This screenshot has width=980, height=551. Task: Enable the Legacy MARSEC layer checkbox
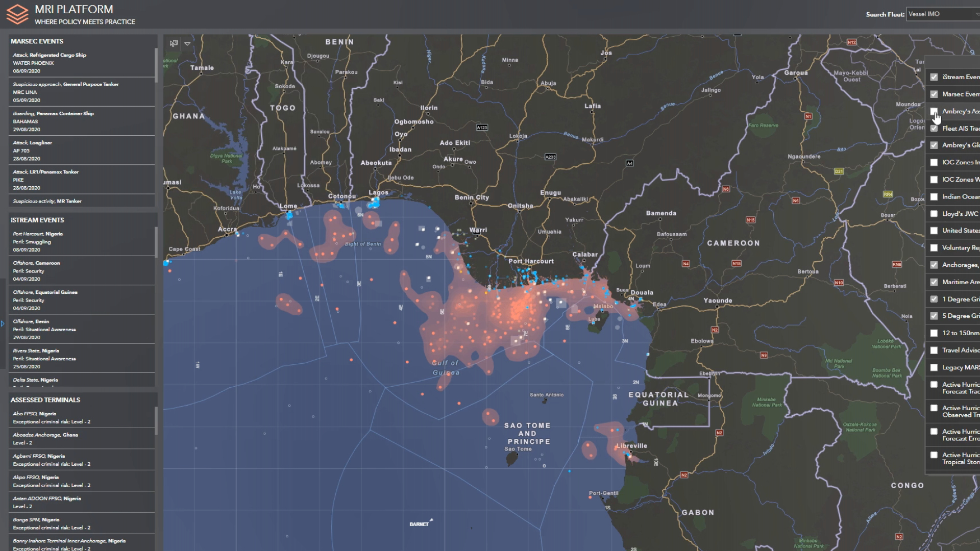[934, 367]
